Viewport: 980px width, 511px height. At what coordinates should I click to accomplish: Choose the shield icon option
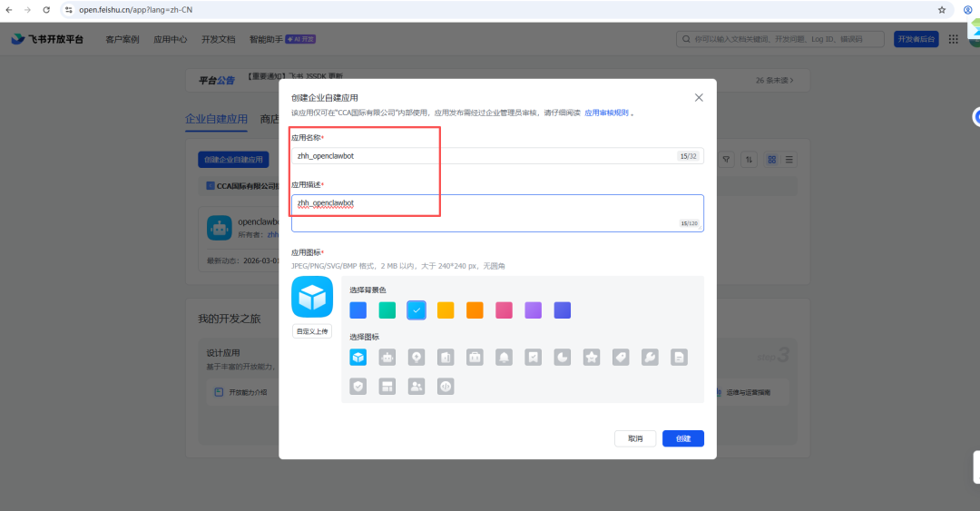click(x=358, y=387)
